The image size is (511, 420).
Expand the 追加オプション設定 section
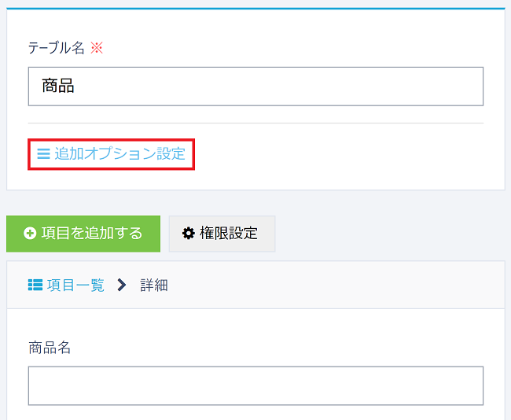tap(112, 154)
